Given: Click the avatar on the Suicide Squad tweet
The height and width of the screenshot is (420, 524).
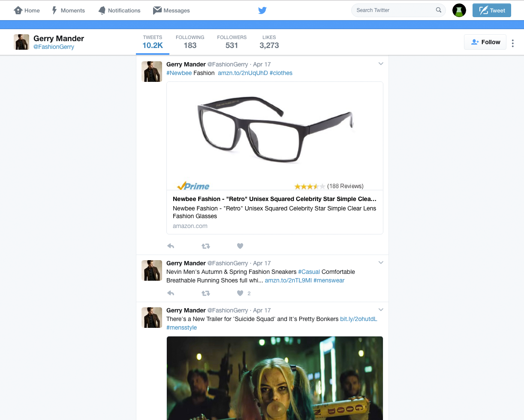Looking at the screenshot, I should pyautogui.click(x=152, y=318).
